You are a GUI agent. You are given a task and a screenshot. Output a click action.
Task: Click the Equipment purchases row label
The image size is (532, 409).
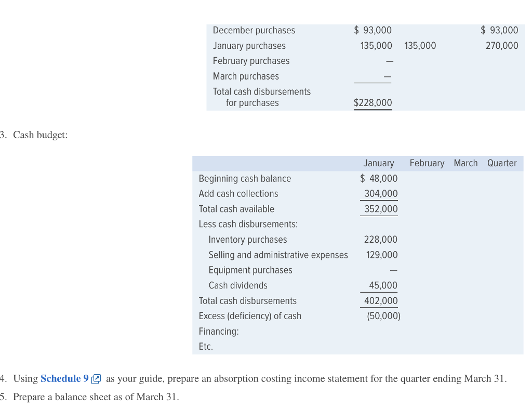(x=250, y=270)
